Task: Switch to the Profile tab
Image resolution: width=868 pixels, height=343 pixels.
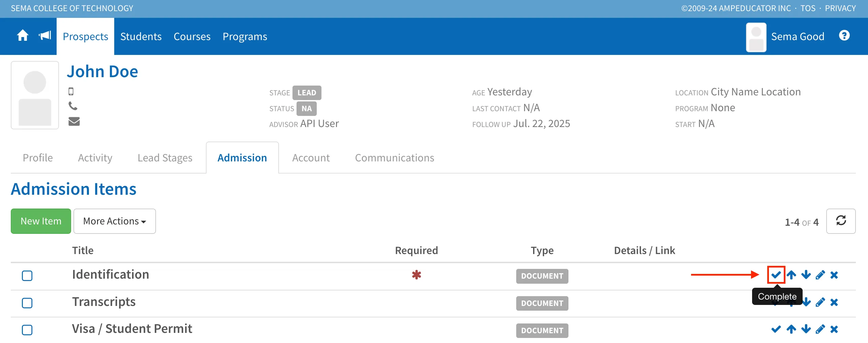Action: tap(38, 158)
